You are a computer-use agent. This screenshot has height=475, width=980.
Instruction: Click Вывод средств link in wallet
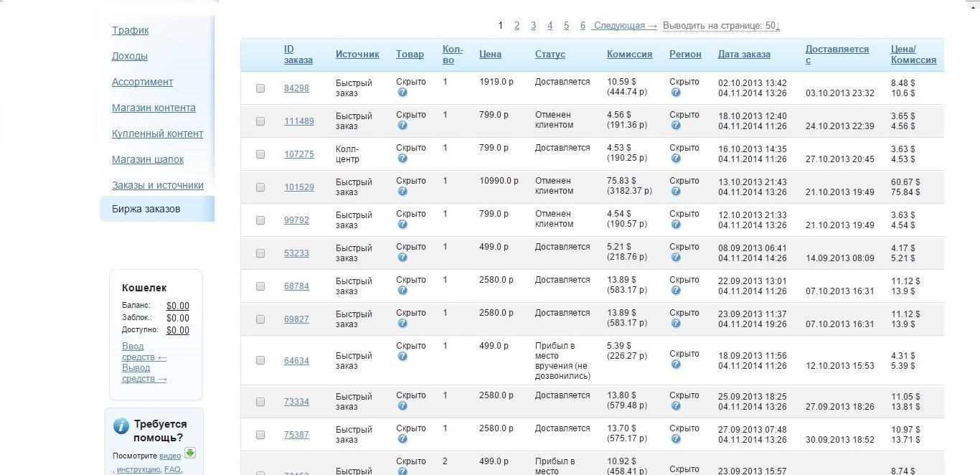coord(144,373)
